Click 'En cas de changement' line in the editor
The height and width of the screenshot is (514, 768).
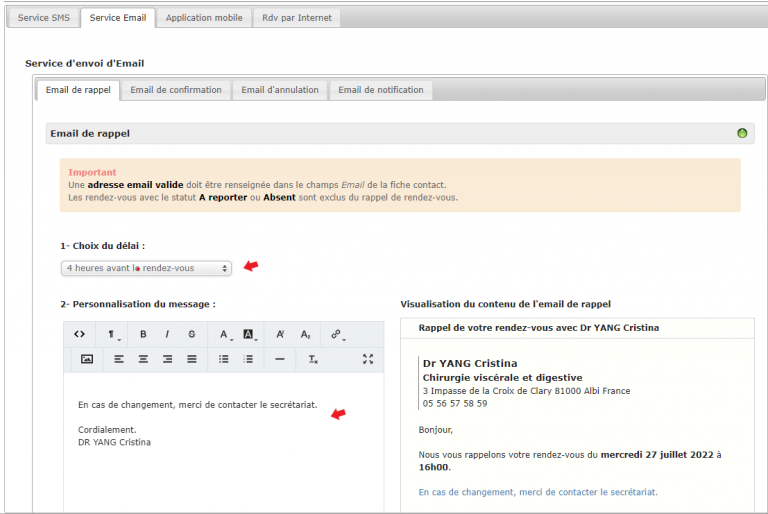[x=197, y=405]
